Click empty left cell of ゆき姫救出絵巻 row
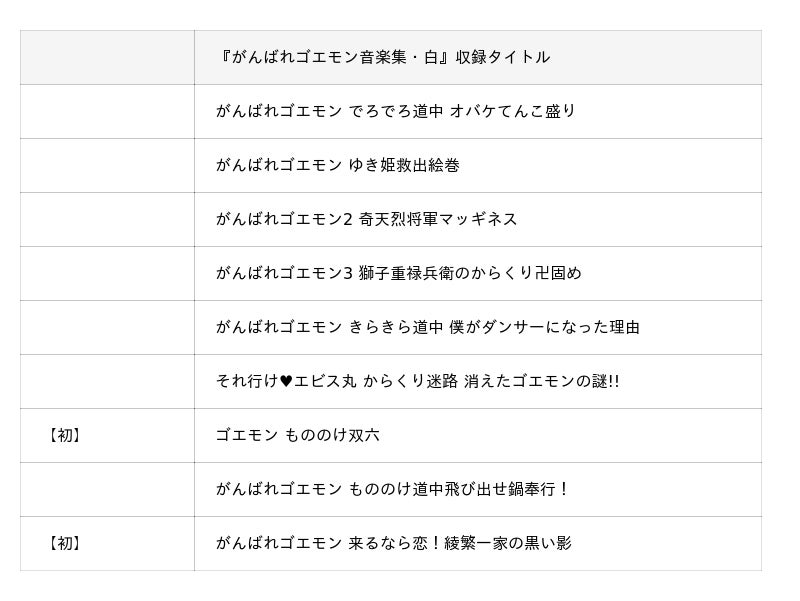The height and width of the screenshot is (601, 800). tap(107, 165)
